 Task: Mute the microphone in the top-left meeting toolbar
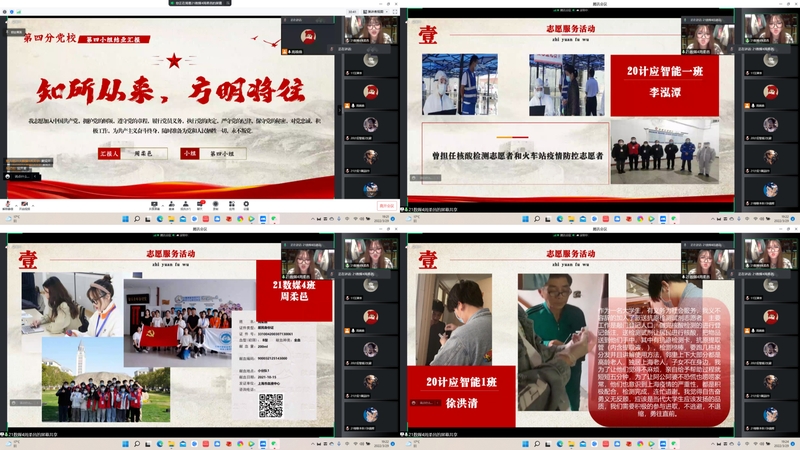click(8, 203)
